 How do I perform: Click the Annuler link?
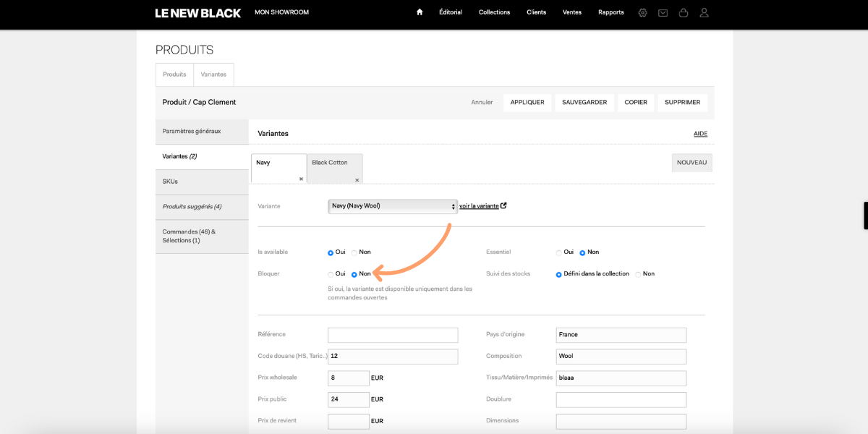tap(482, 103)
